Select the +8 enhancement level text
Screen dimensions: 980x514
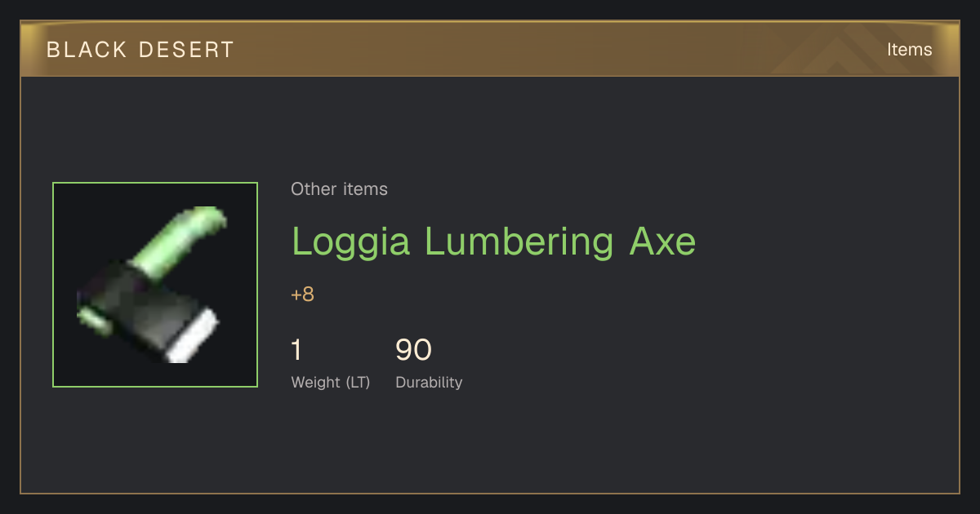coord(302,295)
